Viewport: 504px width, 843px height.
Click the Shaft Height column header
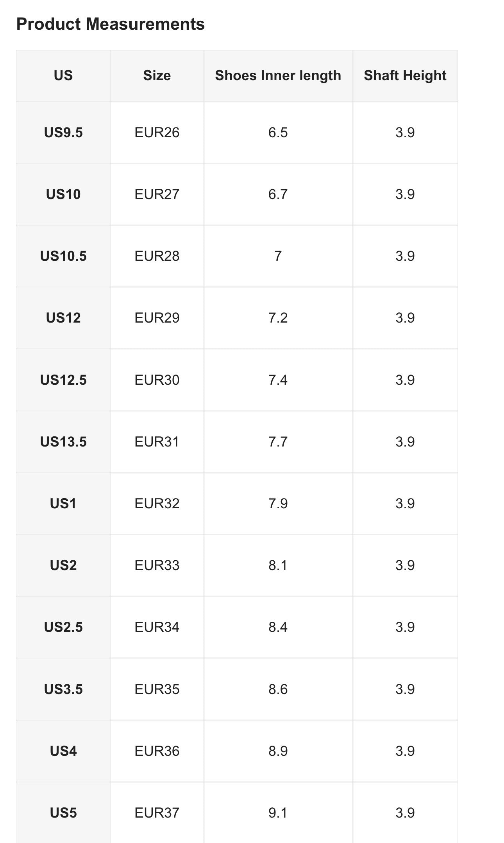(x=405, y=75)
